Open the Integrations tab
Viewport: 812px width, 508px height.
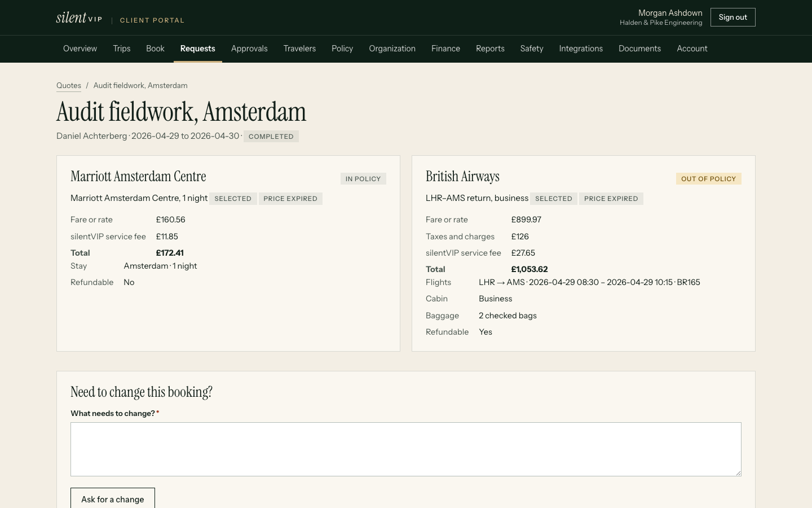(581, 49)
